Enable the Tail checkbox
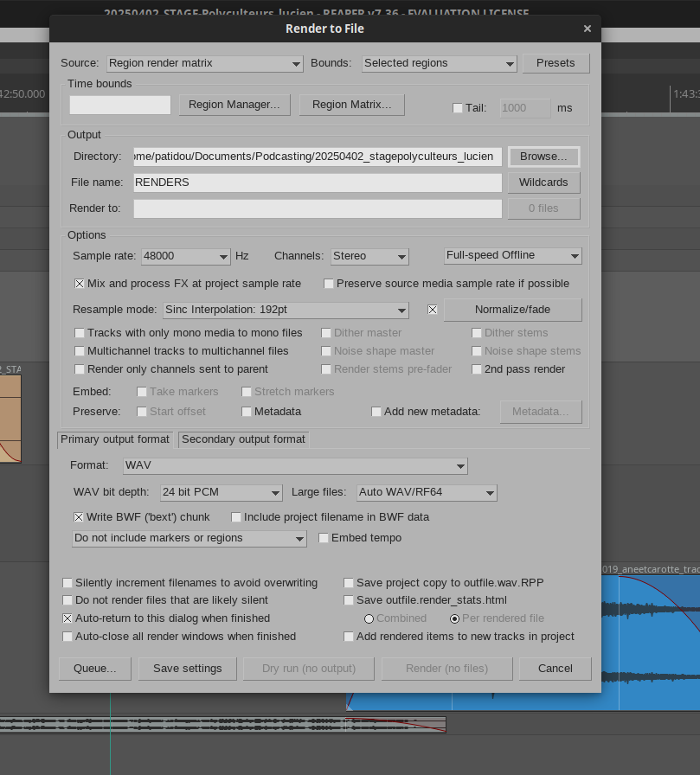The height and width of the screenshot is (775, 700). click(x=458, y=108)
